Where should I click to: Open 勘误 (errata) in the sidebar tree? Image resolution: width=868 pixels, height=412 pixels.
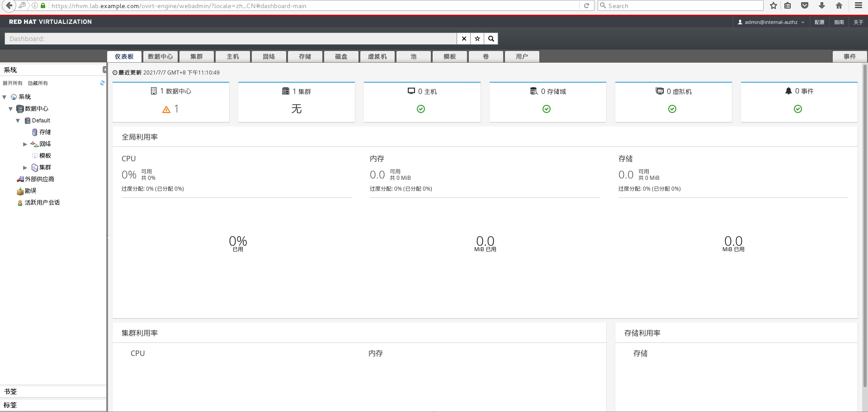click(x=30, y=191)
